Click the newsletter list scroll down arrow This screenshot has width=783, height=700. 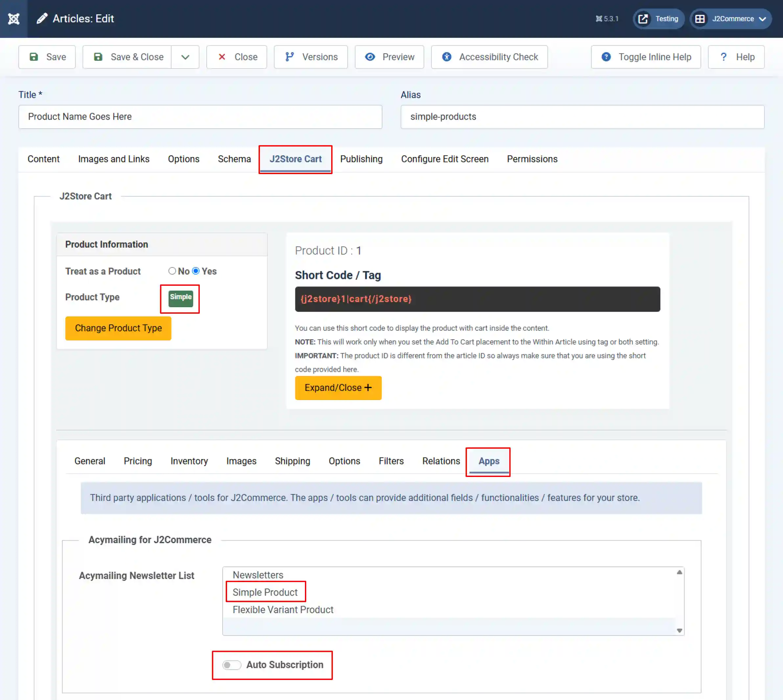pos(679,631)
